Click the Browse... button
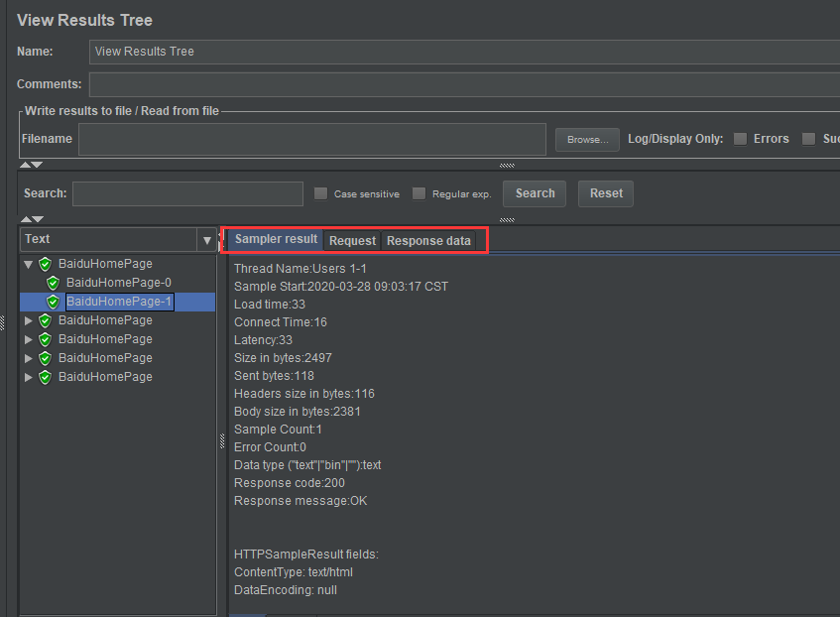This screenshot has width=840, height=617. click(x=587, y=140)
